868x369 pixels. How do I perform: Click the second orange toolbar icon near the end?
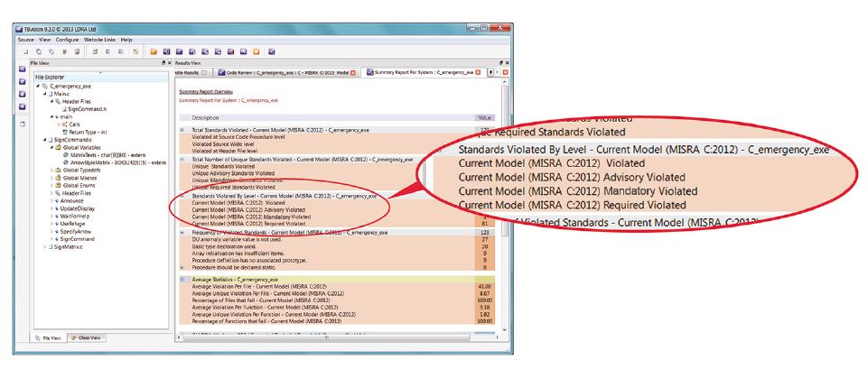pyautogui.click(x=257, y=52)
